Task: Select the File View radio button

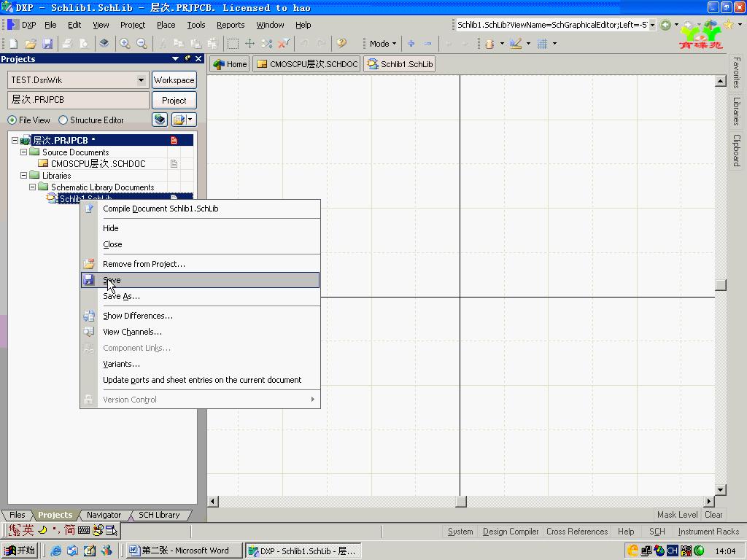Action: pos(12,120)
